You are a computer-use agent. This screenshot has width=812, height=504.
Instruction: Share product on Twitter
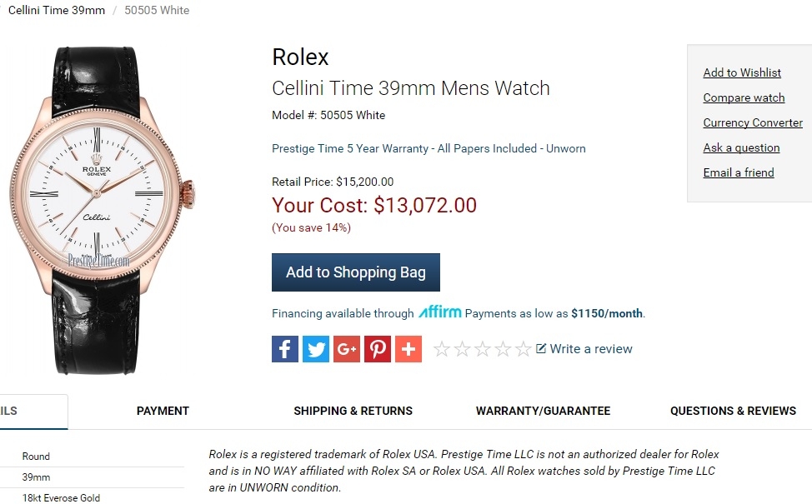click(316, 349)
